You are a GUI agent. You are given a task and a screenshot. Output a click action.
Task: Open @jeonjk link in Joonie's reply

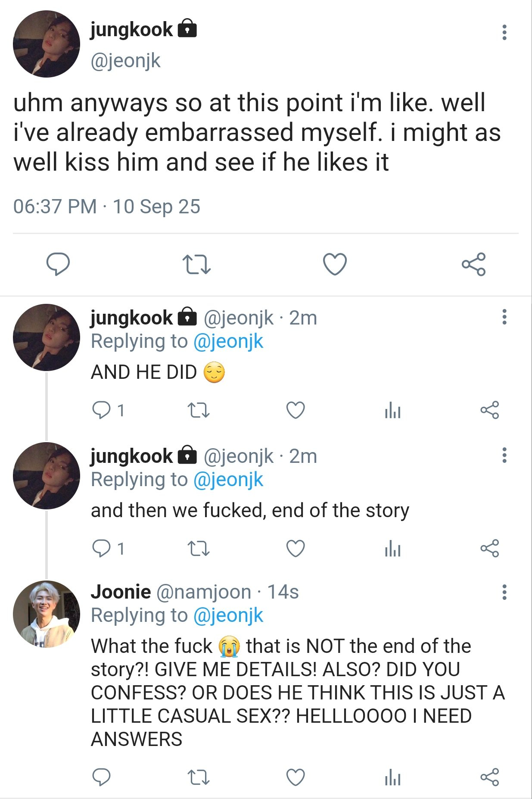228,615
